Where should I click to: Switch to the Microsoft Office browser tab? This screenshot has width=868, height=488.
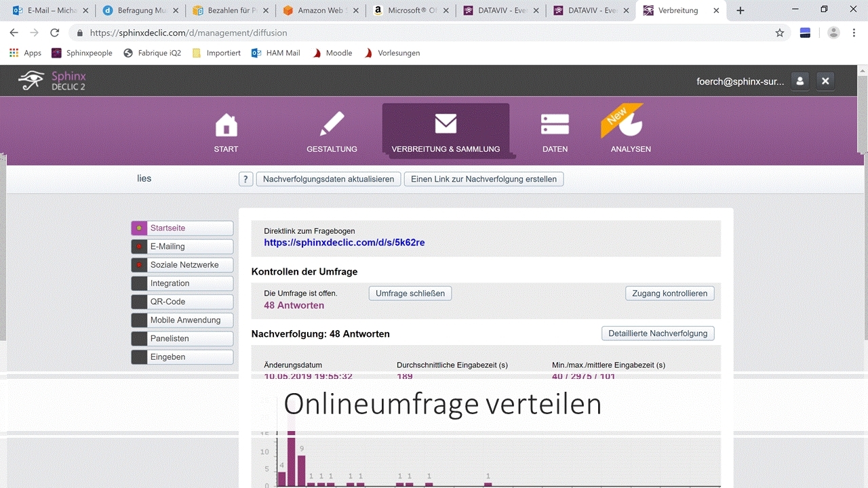coord(410,10)
